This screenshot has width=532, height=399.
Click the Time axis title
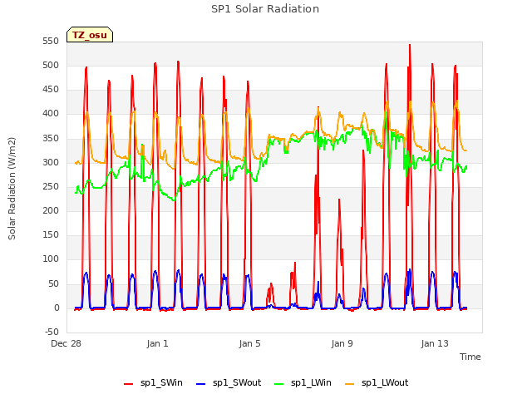tap(470, 357)
